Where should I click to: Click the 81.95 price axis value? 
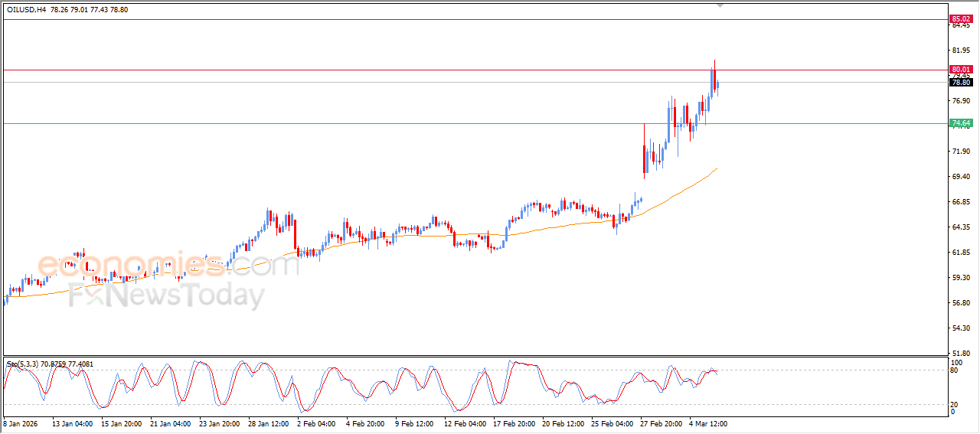tap(961, 51)
